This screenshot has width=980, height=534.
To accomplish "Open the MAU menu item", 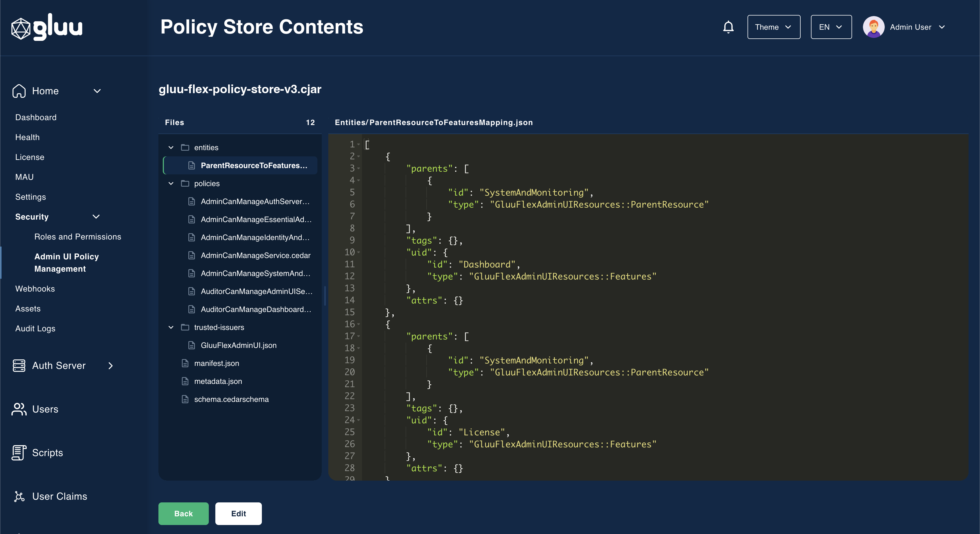I will (24, 177).
